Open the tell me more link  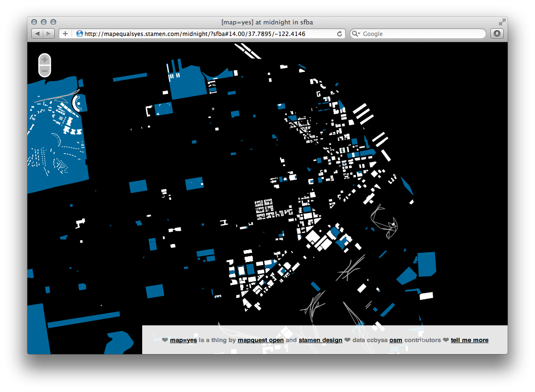click(x=469, y=340)
